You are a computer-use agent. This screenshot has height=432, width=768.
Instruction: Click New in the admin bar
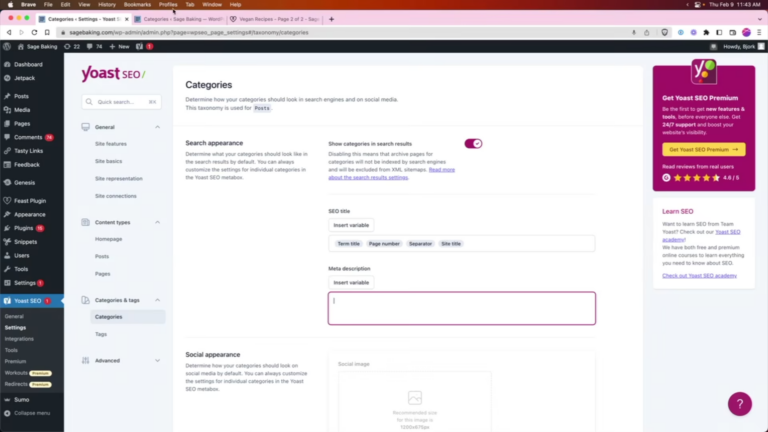click(x=120, y=47)
